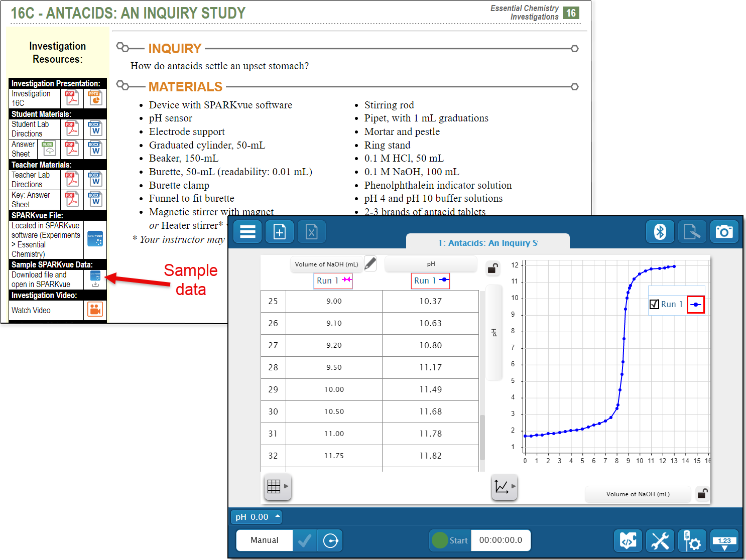Toggle the graph axis lock icon

click(x=702, y=494)
